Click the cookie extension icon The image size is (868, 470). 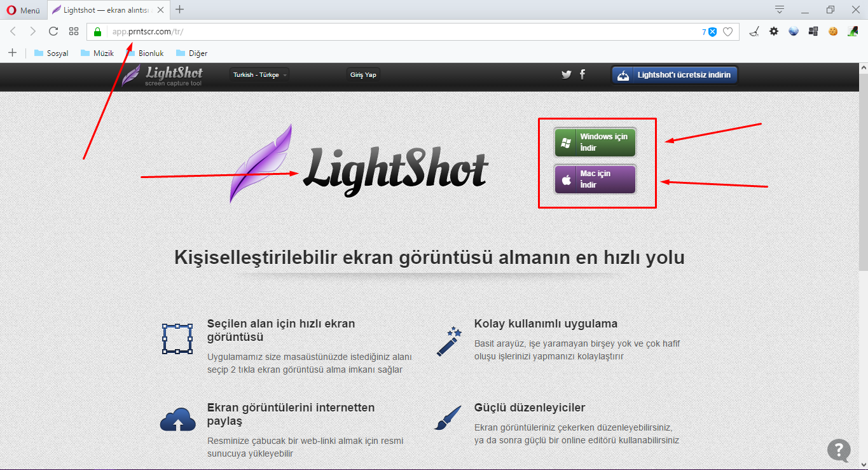pos(833,31)
